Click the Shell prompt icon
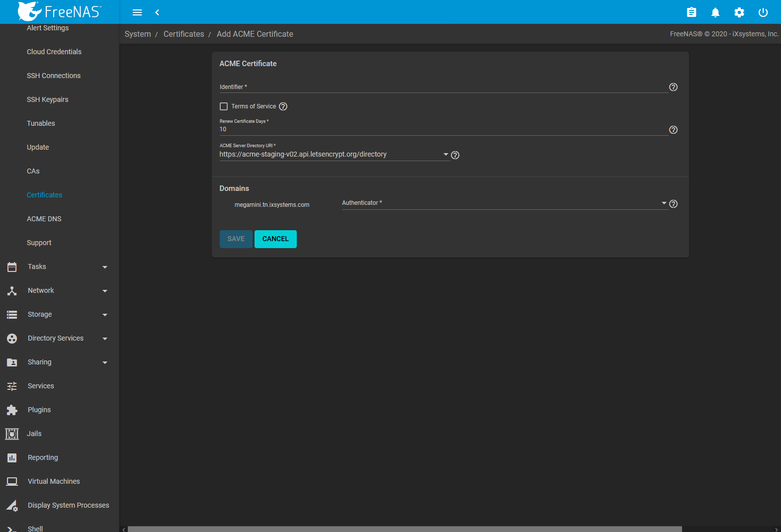The image size is (781, 532). pyautogui.click(x=12, y=529)
